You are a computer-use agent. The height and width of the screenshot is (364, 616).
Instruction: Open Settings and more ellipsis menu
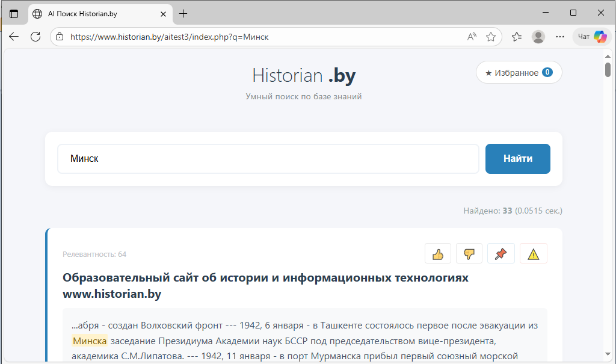pos(560,37)
